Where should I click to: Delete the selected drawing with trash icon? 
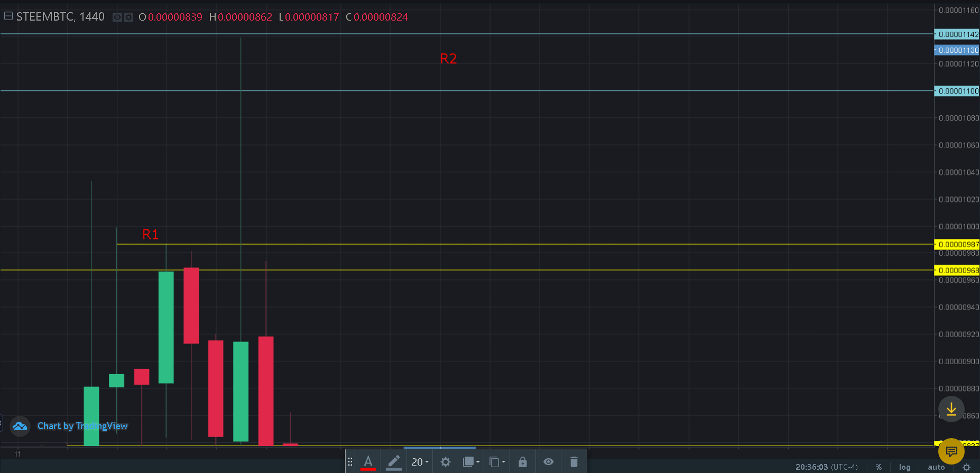pyautogui.click(x=574, y=462)
